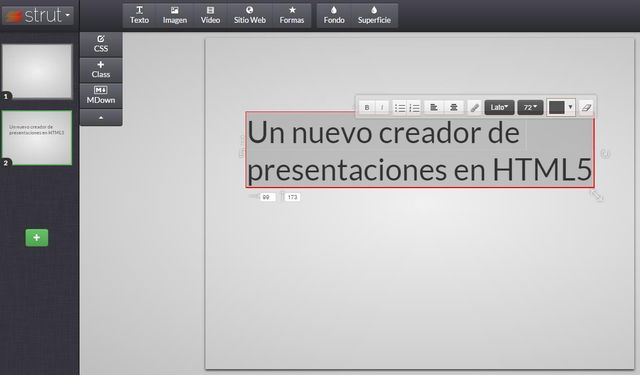Insert a hyperlink with link icon
Viewport: 640px width, 375px height.
tap(474, 108)
